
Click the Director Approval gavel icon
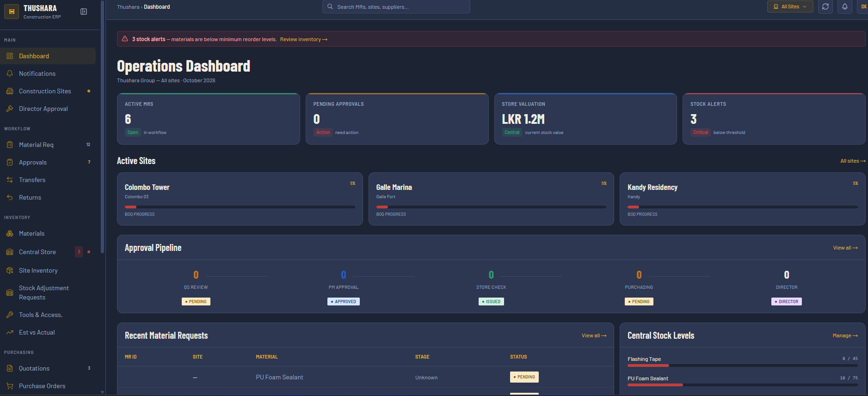pyautogui.click(x=10, y=109)
